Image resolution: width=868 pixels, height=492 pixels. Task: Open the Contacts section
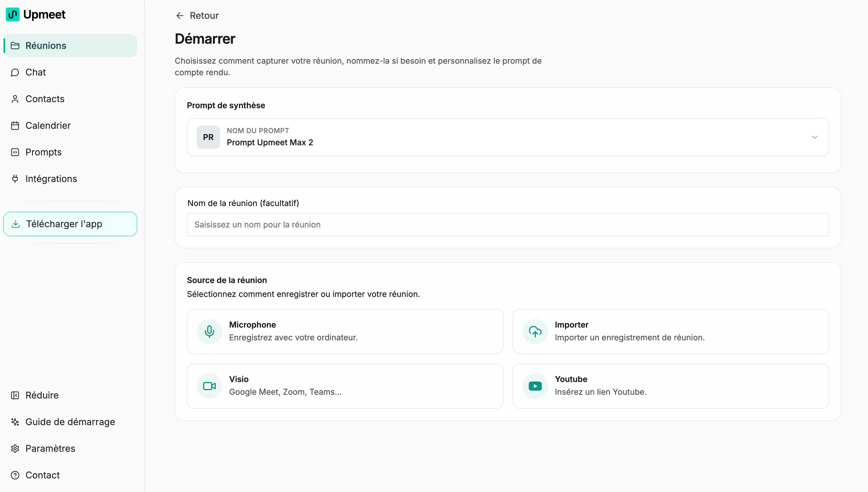coord(70,99)
